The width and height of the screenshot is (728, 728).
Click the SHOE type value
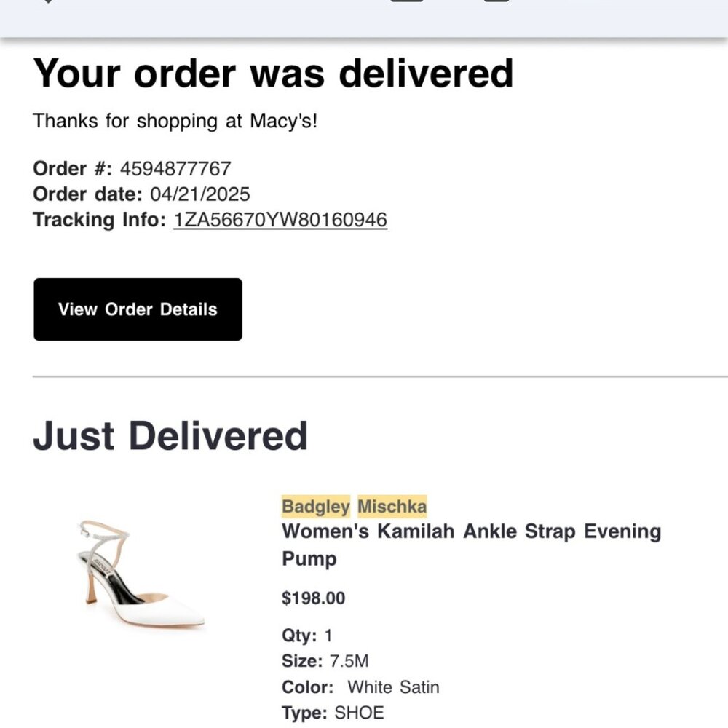click(x=359, y=712)
